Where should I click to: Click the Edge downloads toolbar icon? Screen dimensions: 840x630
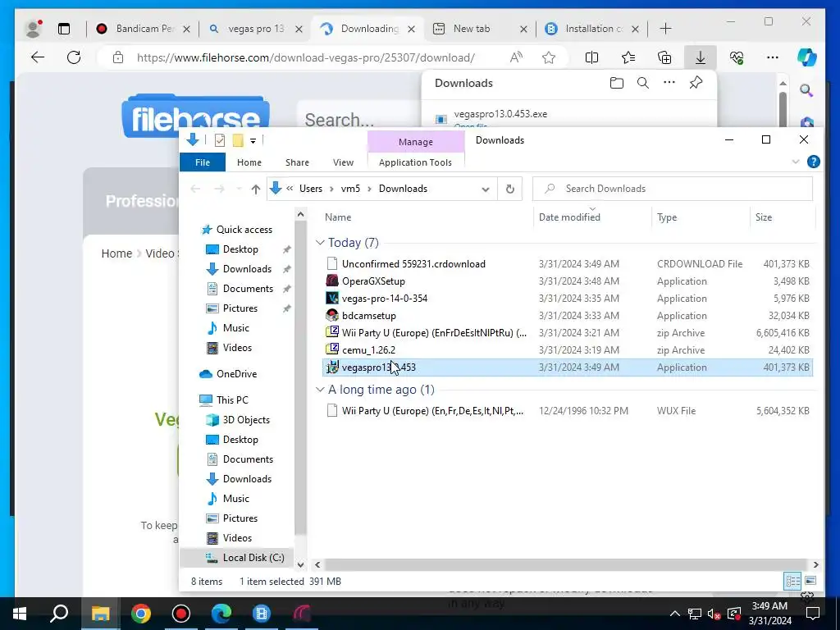pos(701,57)
